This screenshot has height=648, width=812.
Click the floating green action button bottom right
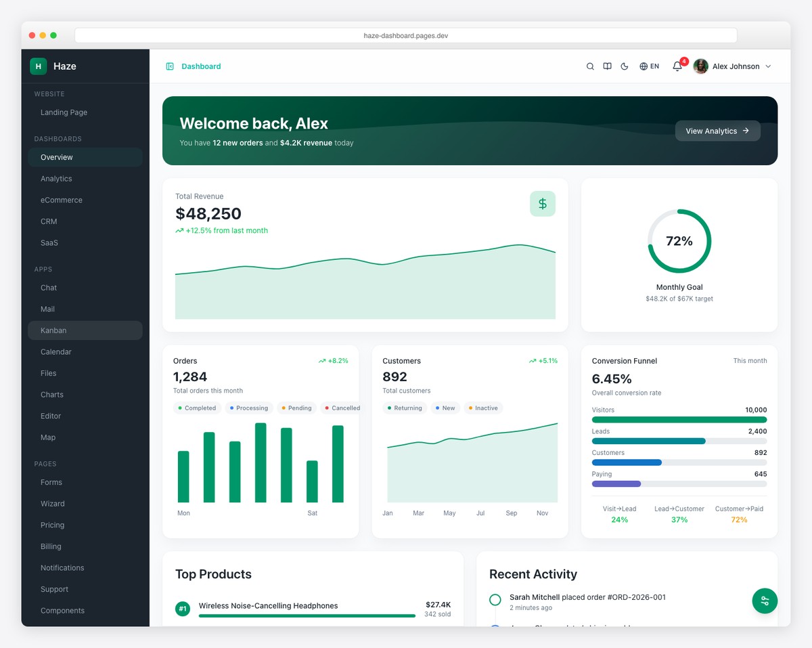pos(765,601)
